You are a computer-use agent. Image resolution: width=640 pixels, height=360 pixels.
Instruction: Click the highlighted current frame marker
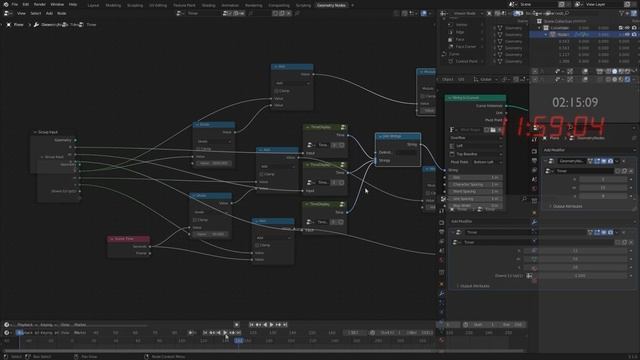[x=238, y=340]
